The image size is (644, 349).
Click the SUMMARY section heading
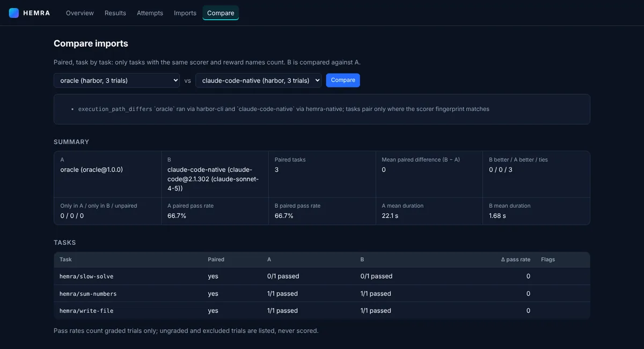coord(71,142)
